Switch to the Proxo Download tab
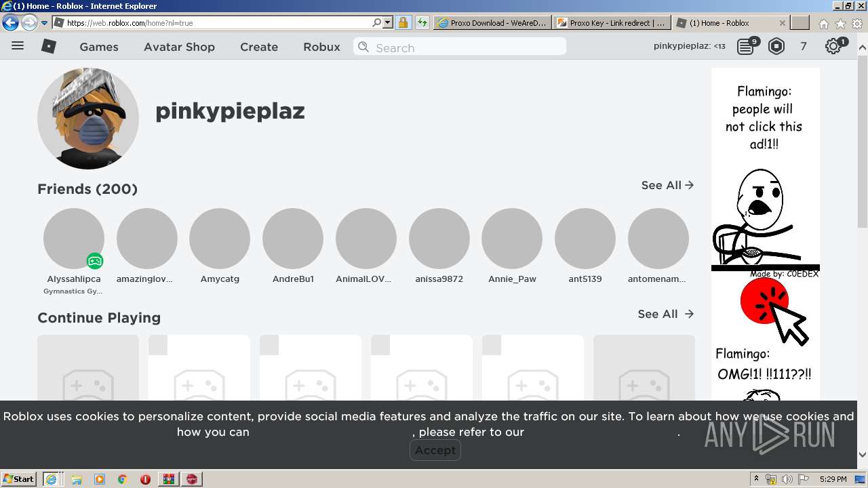The height and width of the screenshot is (488, 868). point(493,22)
